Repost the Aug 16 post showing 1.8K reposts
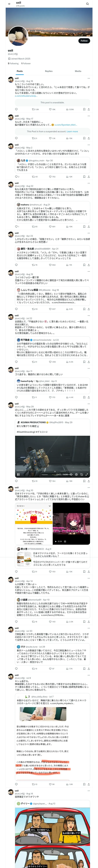The width and height of the screenshot is (98, 868). click(x=35, y=109)
